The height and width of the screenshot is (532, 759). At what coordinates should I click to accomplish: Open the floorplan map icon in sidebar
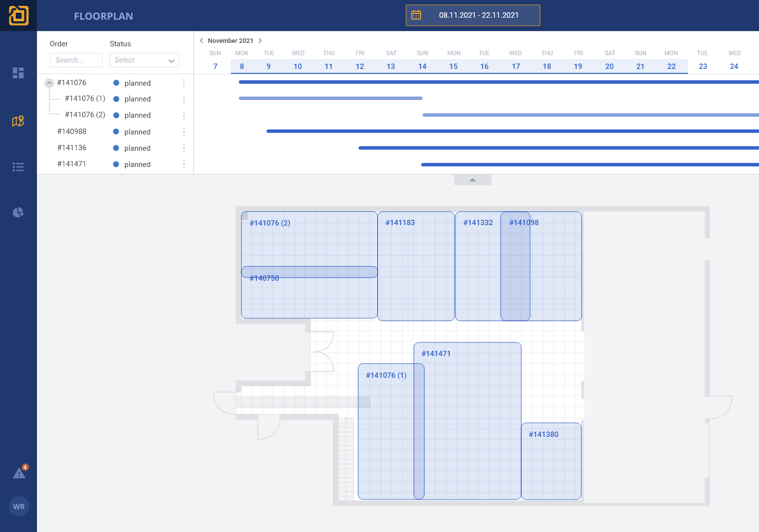coord(18,121)
